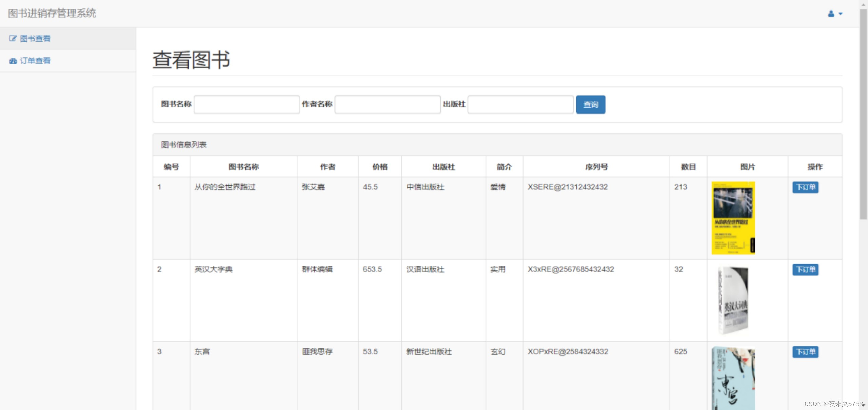Click the 订单查看 dashboard icon in sidebar
This screenshot has height=410, width=868.
click(13, 61)
